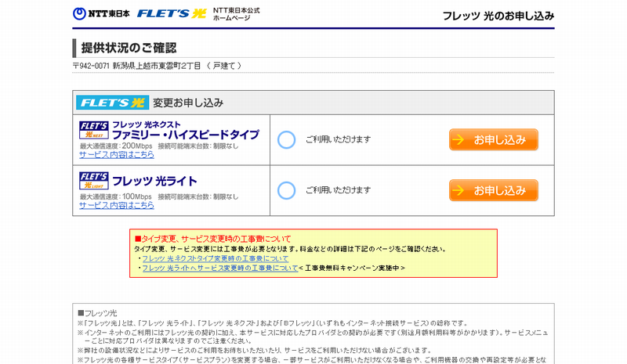Click the FLET'S 光 badge beside 変更お申し込み

[x=112, y=103]
